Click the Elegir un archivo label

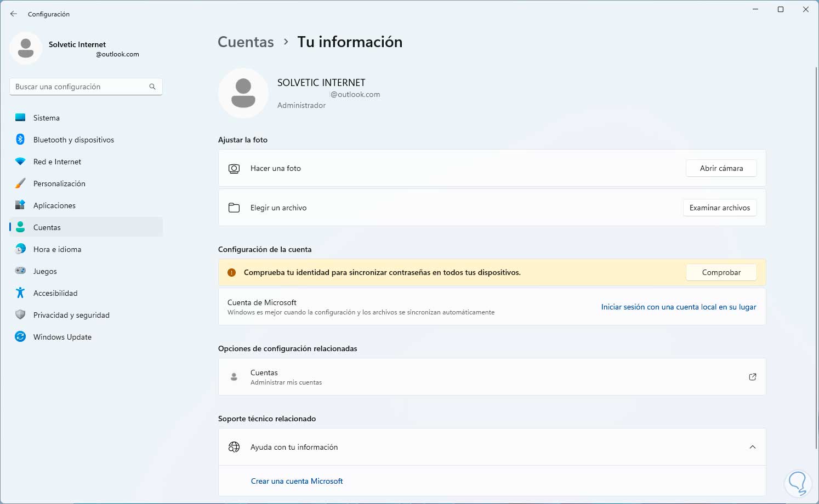point(278,208)
